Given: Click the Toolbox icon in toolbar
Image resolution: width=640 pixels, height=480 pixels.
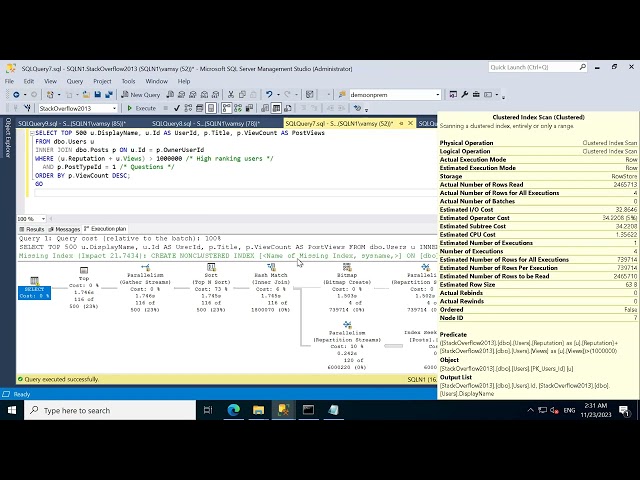Looking at the screenshot, I should tap(476, 95).
